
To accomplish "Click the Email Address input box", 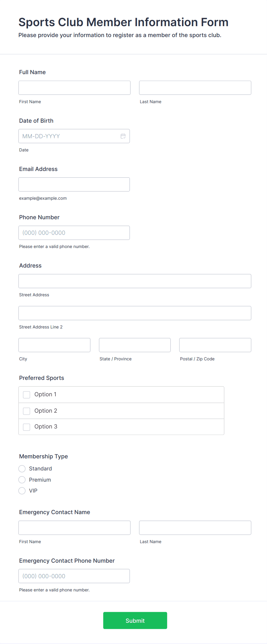I will pyautogui.click(x=74, y=184).
